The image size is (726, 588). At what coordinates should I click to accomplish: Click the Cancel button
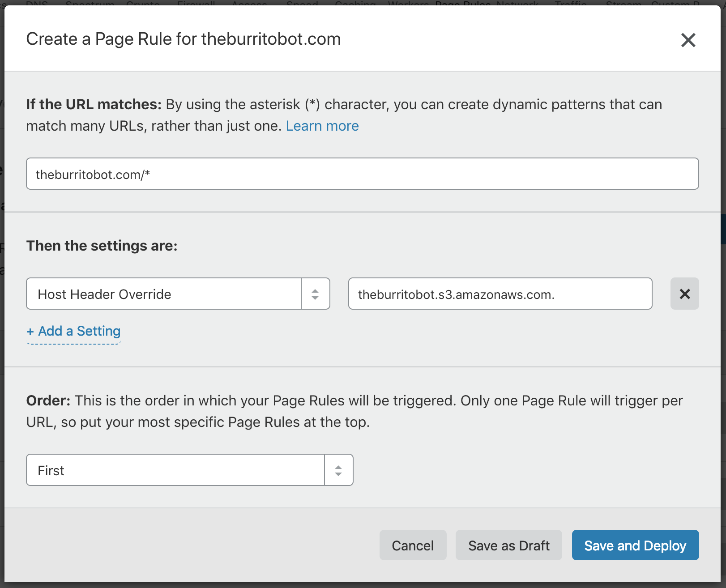[413, 545]
